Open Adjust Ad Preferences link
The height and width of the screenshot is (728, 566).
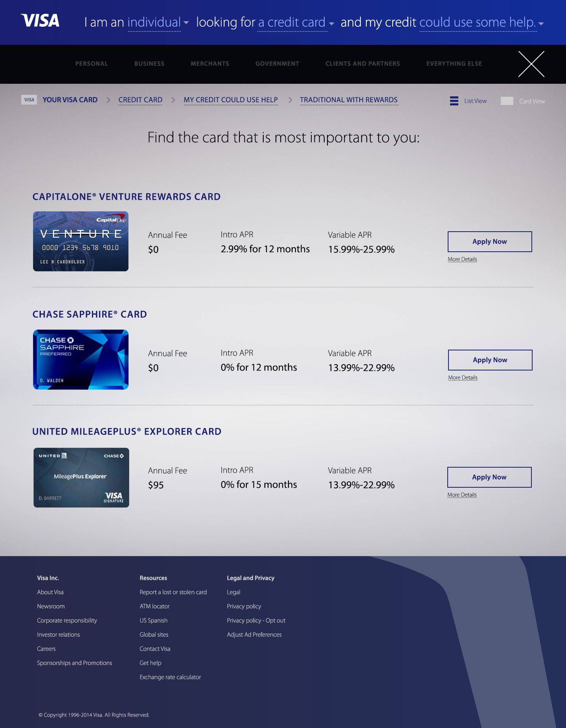(x=254, y=635)
